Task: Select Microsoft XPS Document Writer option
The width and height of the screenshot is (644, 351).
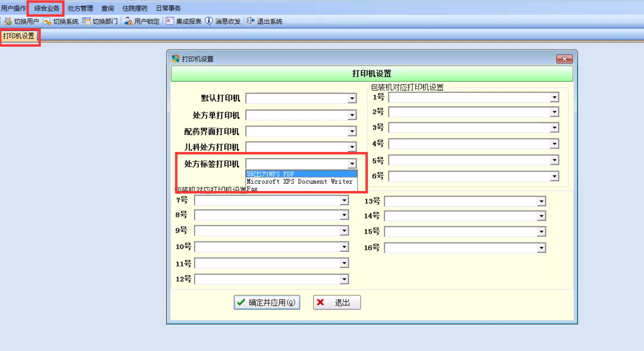Action: coord(302,182)
